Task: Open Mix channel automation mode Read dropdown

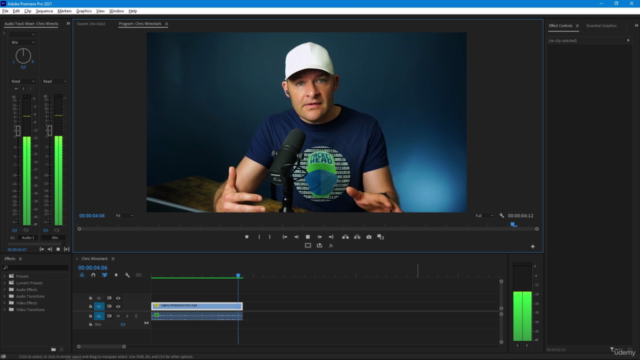Action: [54, 81]
